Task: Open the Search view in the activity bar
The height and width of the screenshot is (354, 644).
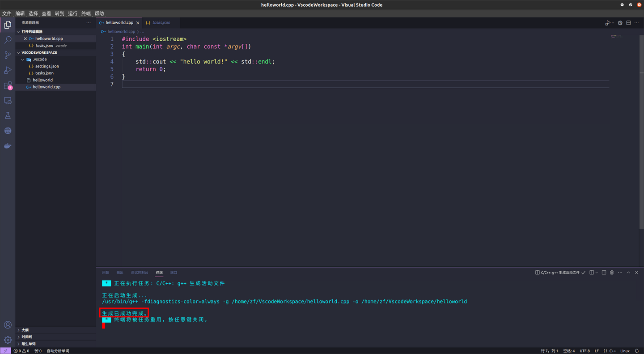Action: (7, 40)
